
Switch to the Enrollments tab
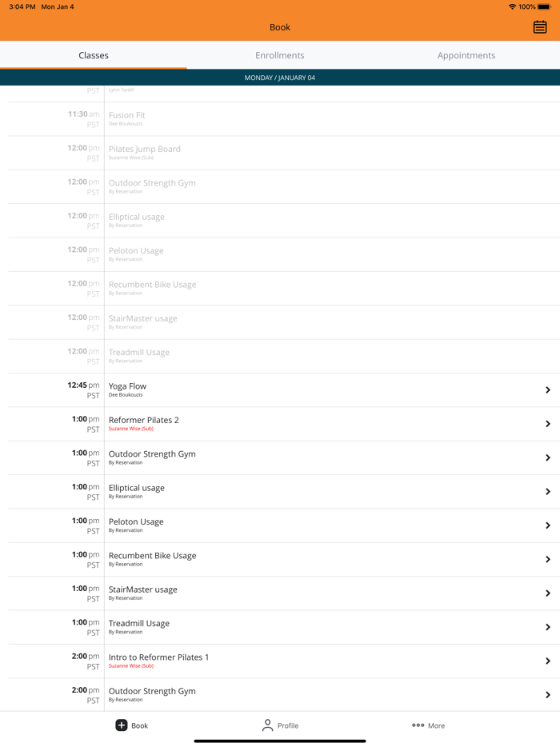pos(280,55)
